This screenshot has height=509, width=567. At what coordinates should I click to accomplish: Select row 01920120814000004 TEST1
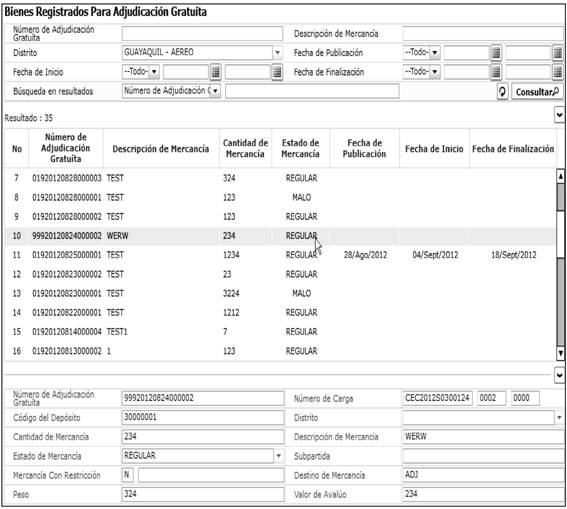280,332
